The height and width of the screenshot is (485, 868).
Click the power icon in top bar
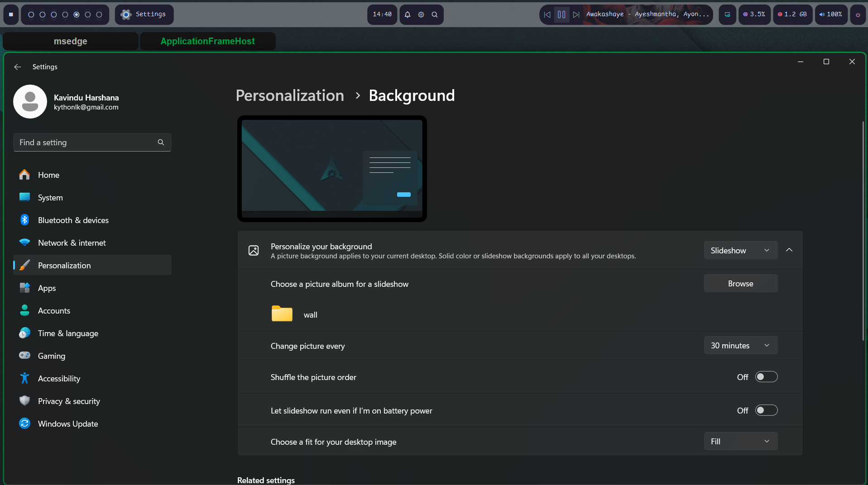coord(858,14)
